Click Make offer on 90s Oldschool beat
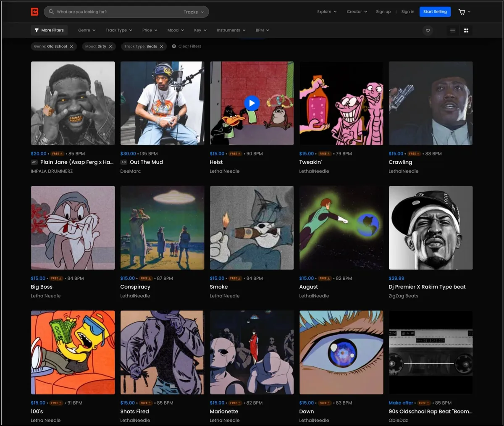The height and width of the screenshot is (426, 504). tap(401, 403)
